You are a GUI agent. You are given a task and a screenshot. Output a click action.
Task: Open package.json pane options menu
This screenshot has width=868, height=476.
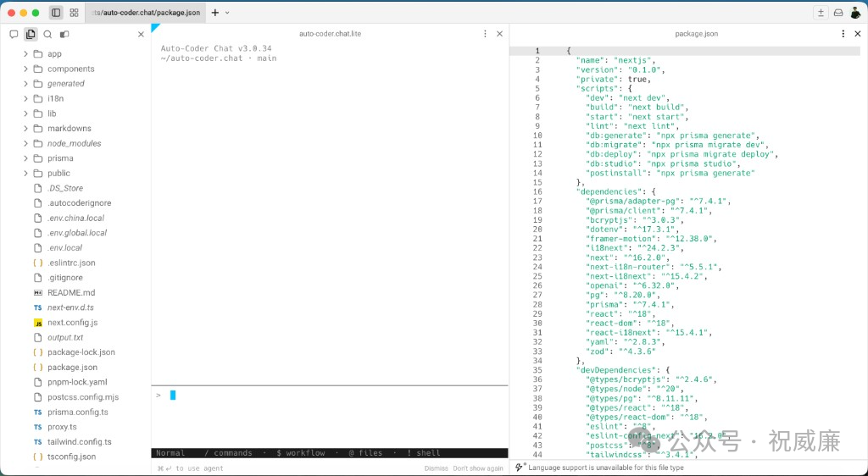click(x=843, y=34)
